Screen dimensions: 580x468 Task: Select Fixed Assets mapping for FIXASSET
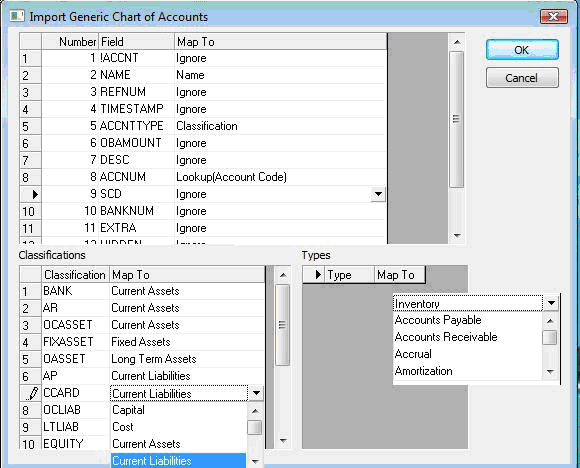tap(187, 342)
